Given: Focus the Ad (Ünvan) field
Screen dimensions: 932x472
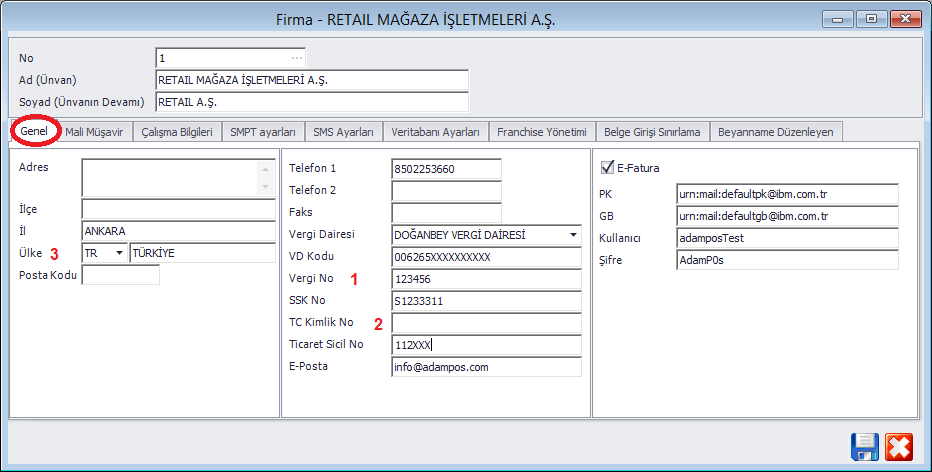Looking at the screenshot, I should coord(312,80).
